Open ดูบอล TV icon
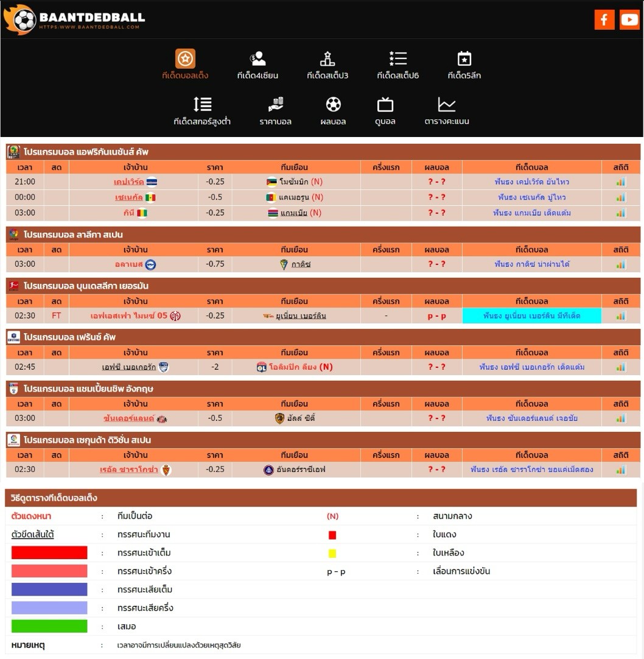 coord(385,105)
